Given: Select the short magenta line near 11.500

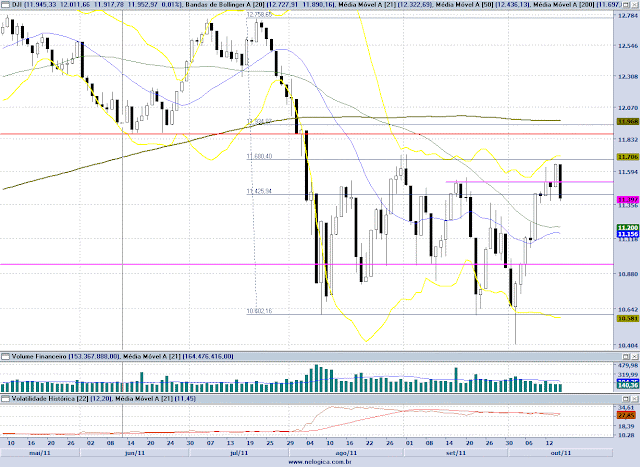Looking at the screenshot, I should coord(529,182).
